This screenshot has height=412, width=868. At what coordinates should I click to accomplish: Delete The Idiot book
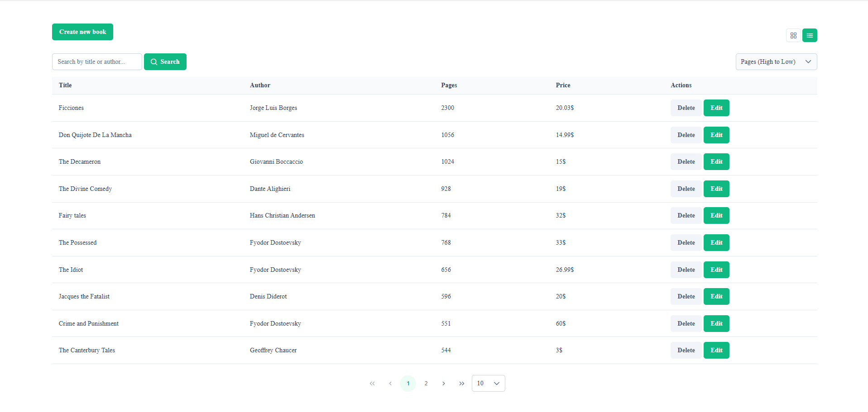coord(686,270)
